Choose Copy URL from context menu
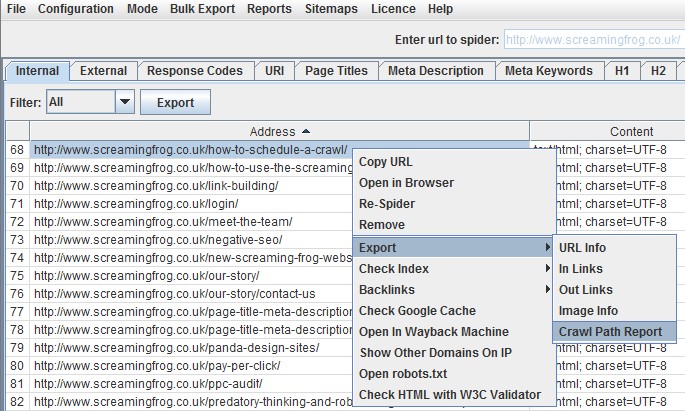 [x=385, y=162]
